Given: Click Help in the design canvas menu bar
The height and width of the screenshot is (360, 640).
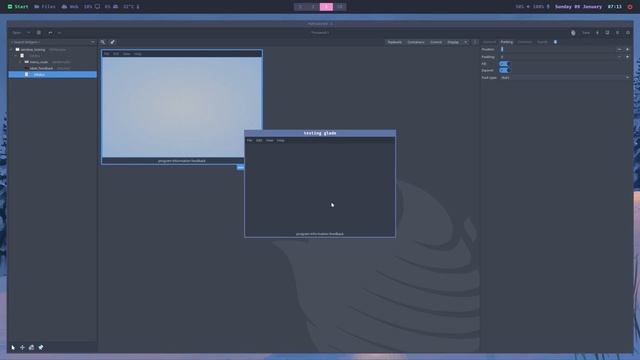Looking at the screenshot, I should [138, 54].
